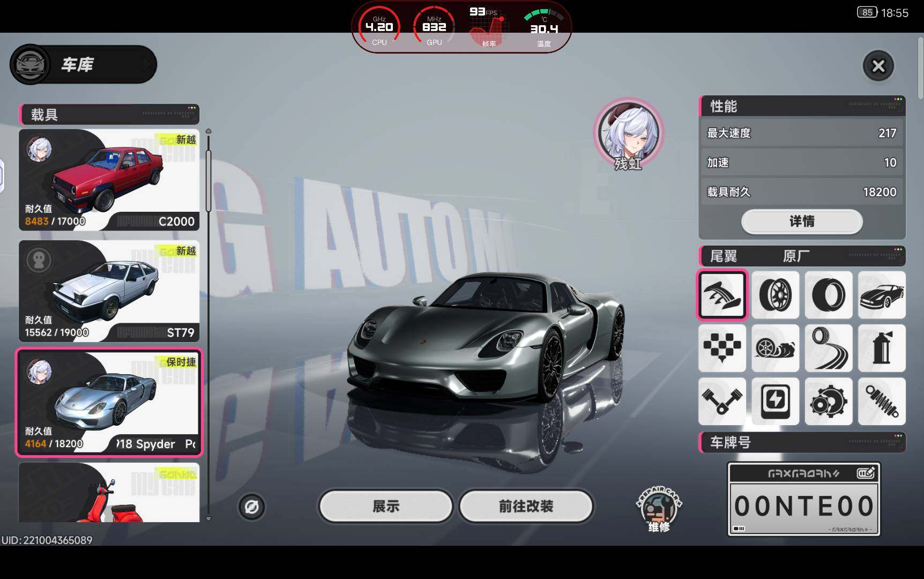The image size is (924, 579).
Task: Click the 载具 vehicles panel header
Action: tap(109, 114)
